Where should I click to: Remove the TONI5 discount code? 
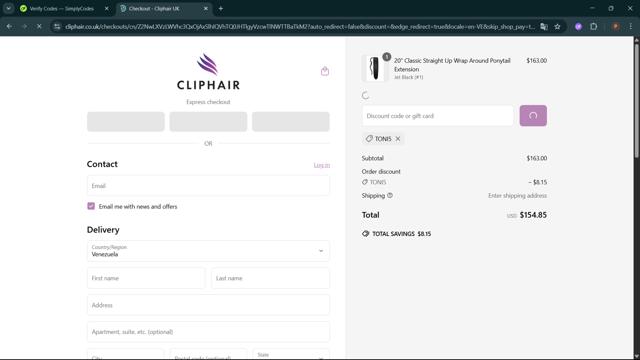click(x=398, y=139)
